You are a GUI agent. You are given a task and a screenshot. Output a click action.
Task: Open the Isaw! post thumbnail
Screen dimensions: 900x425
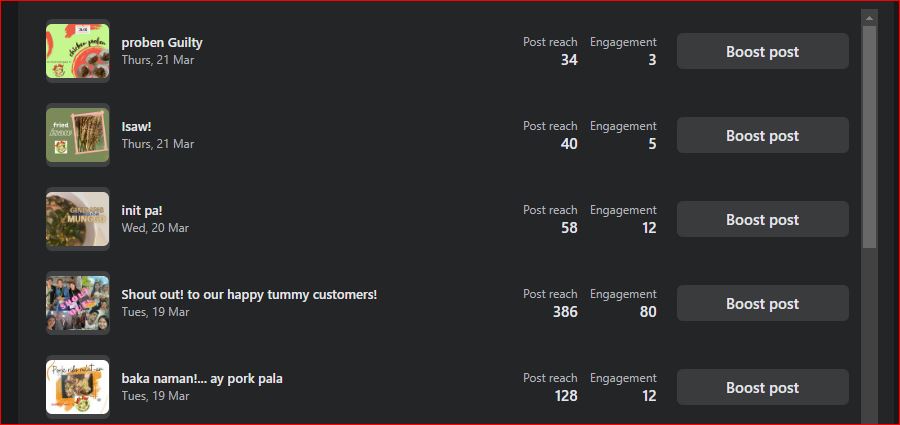click(x=77, y=135)
